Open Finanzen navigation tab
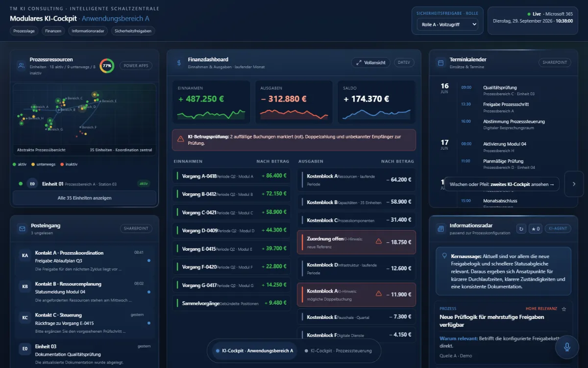 54,31
